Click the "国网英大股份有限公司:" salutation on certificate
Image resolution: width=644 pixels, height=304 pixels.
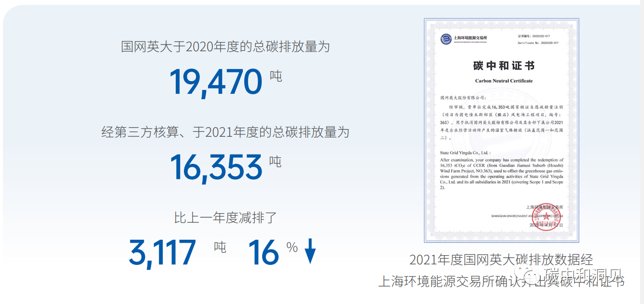(x=464, y=97)
